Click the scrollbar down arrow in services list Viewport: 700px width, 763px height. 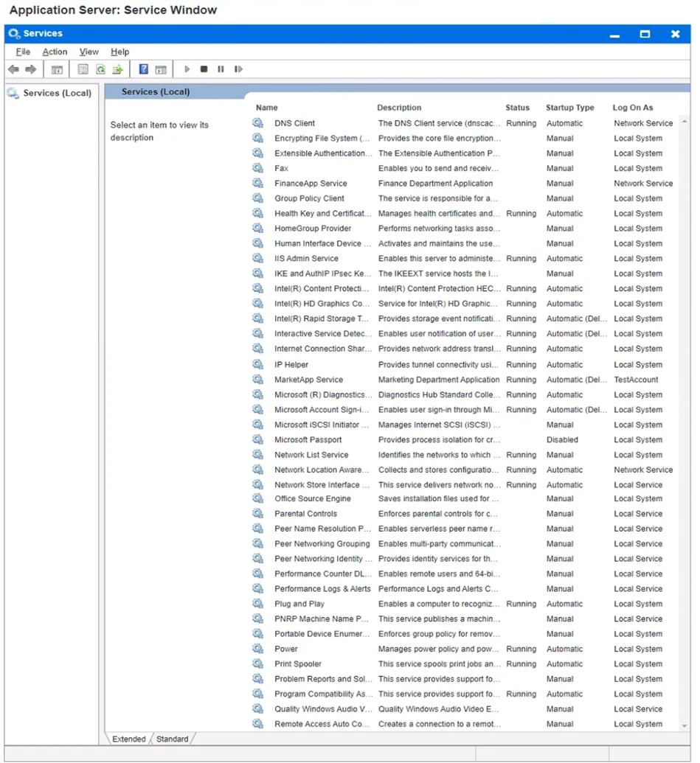coord(685,725)
